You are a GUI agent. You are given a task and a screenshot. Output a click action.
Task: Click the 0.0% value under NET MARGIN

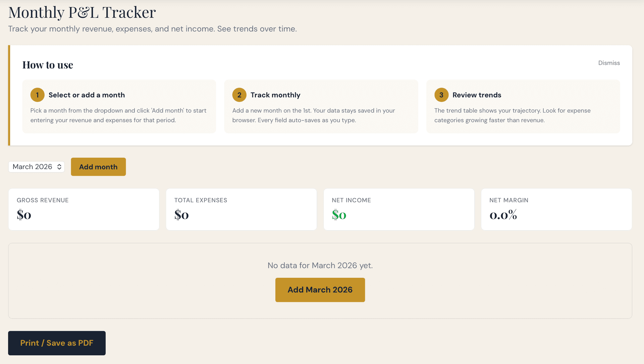click(x=503, y=215)
